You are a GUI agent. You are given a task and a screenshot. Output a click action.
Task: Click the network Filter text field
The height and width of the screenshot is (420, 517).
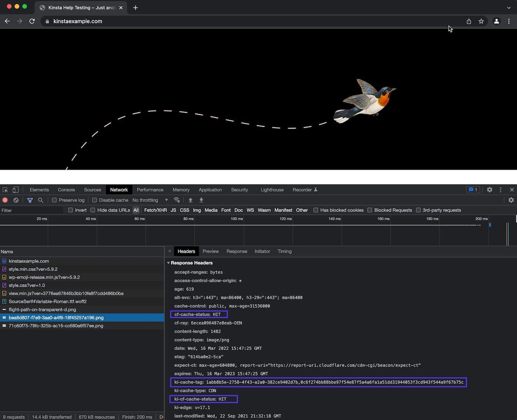[x=31, y=210]
